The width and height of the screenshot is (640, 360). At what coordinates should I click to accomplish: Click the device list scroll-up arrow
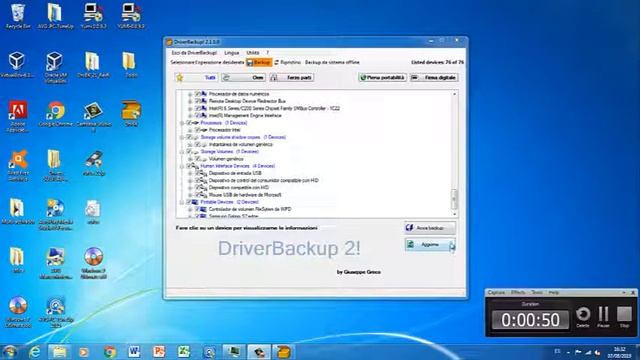click(454, 94)
